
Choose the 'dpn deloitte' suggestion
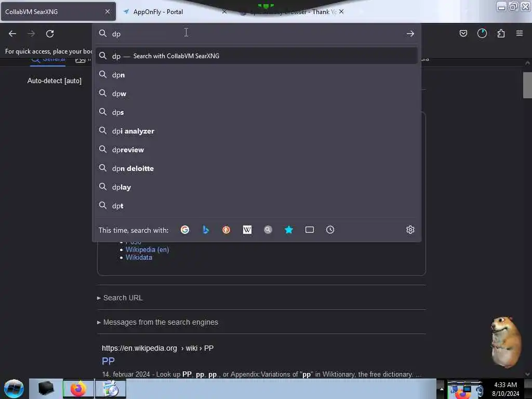(257, 168)
